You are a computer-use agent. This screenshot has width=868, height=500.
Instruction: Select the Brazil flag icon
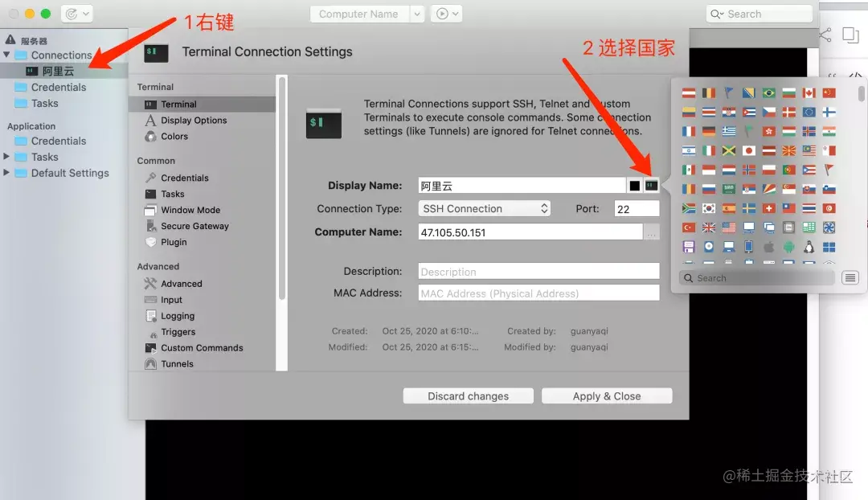click(x=768, y=93)
